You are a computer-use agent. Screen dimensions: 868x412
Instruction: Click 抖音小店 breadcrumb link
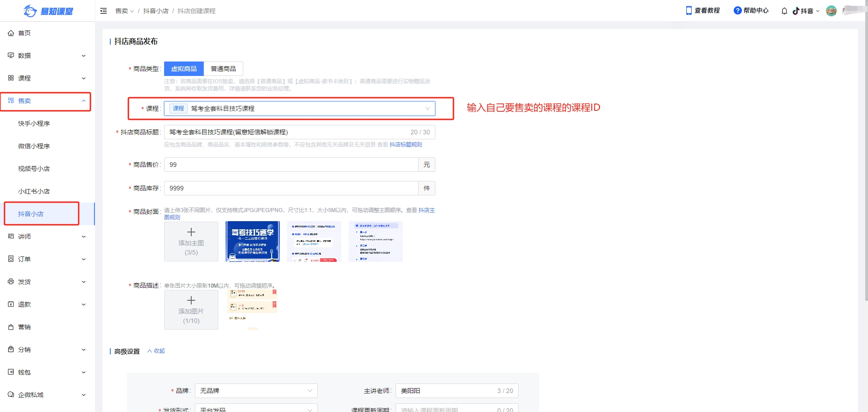156,11
